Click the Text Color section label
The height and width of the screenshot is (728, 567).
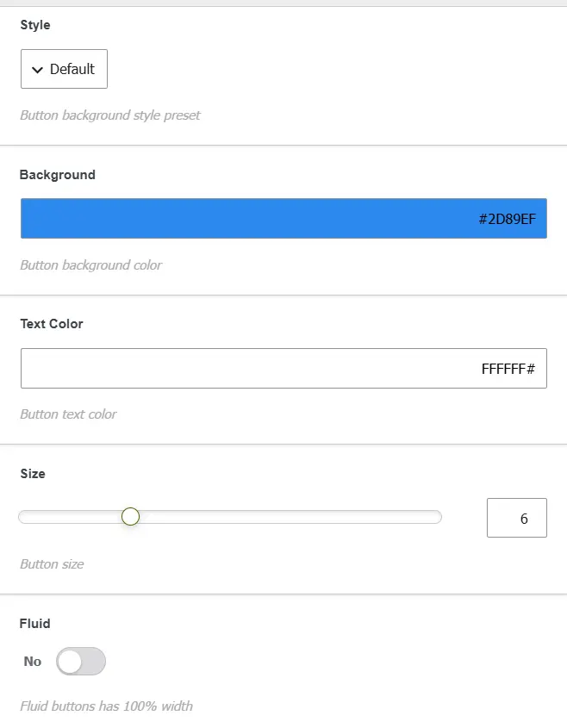tap(52, 324)
